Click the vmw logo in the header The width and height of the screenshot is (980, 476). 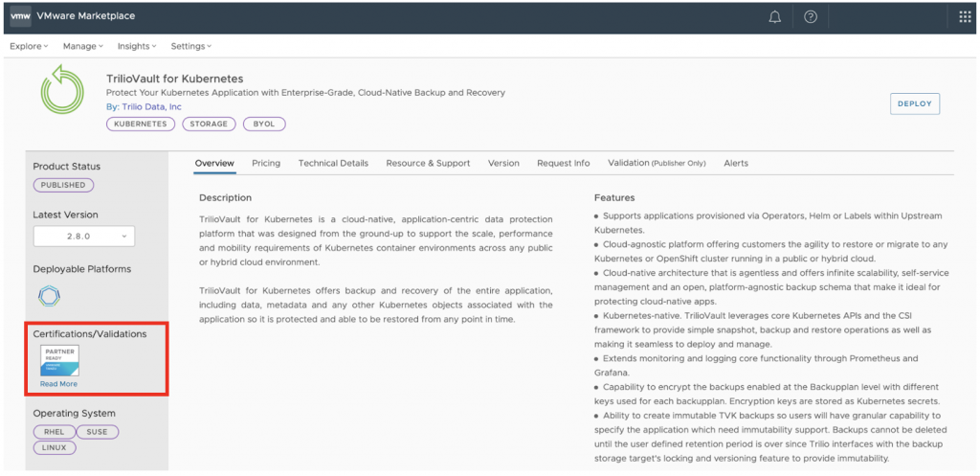[21, 16]
